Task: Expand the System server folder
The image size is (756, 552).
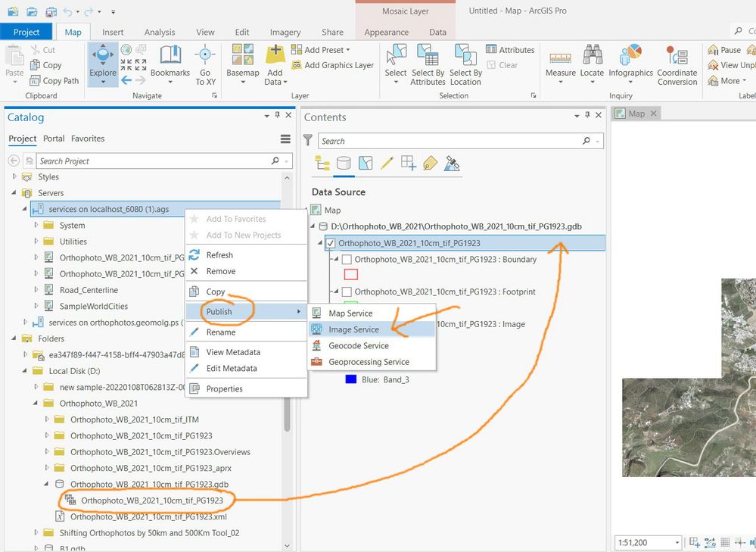Action: click(36, 226)
